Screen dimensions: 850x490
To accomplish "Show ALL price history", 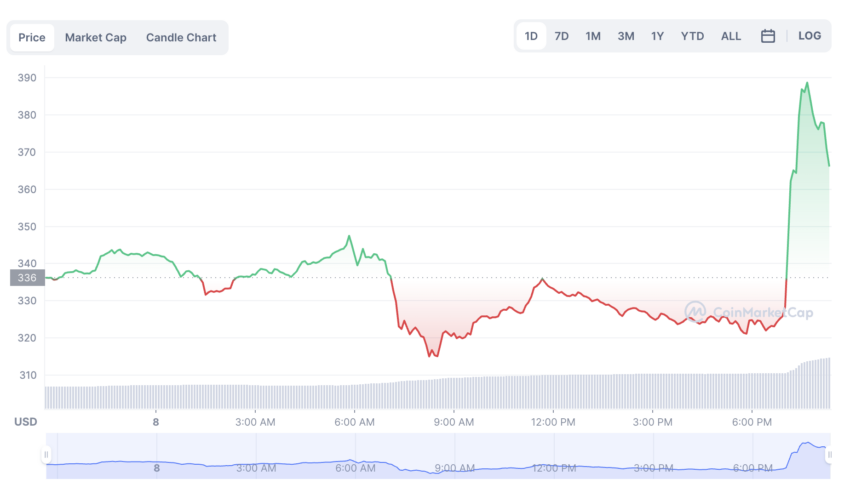I will (x=731, y=36).
